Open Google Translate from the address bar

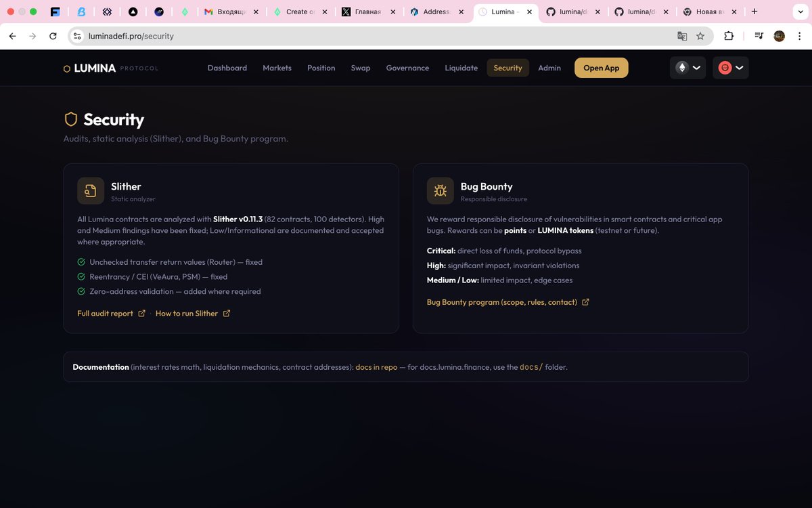pos(681,37)
